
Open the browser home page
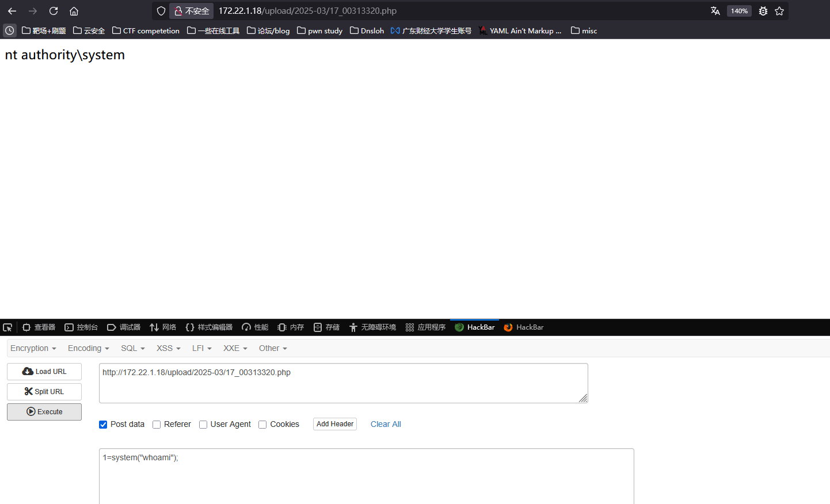(x=74, y=11)
